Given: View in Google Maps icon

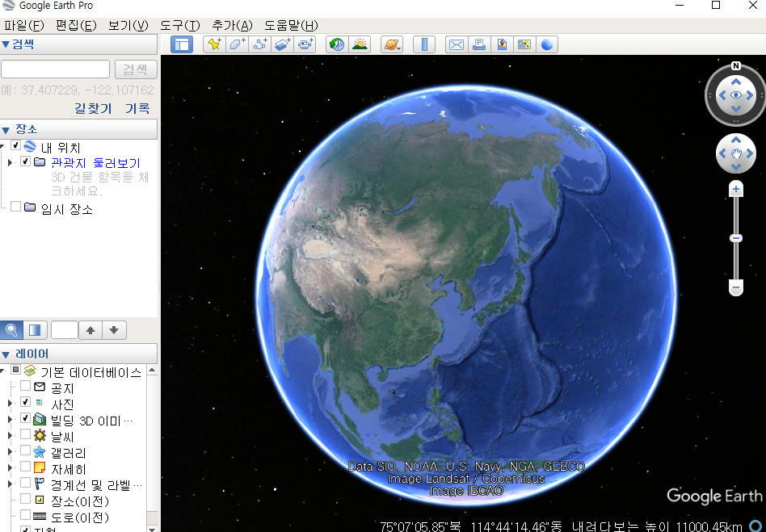Looking at the screenshot, I should [524, 44].
